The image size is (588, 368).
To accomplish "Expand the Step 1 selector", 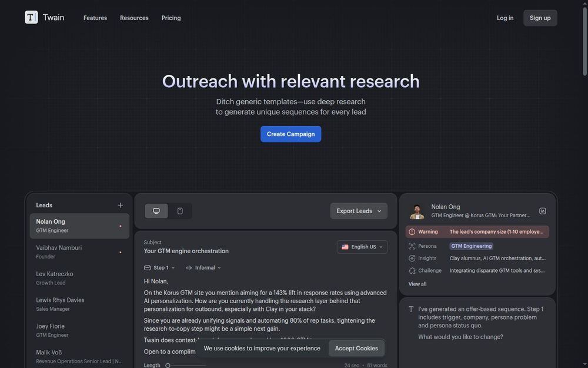I will 160,268.
